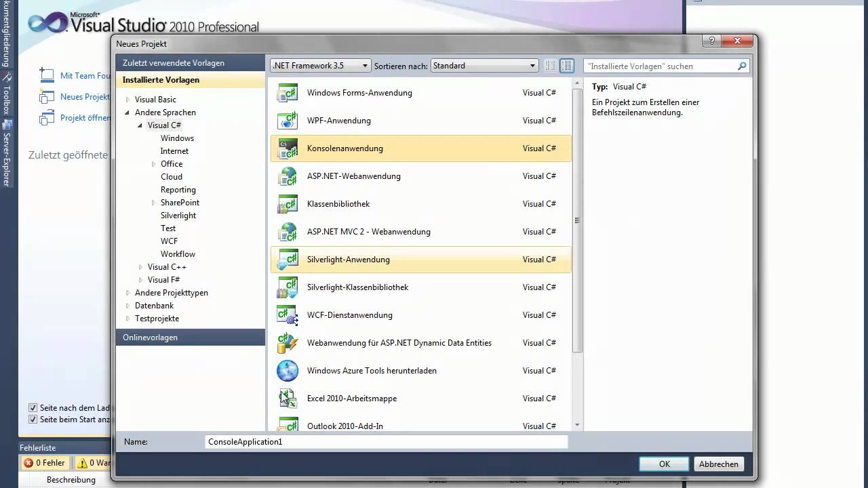The width and height of the screenshot is (868, 488).
Task: Choose the Konsolenanwendung template icon
Action: coord(288,148)
